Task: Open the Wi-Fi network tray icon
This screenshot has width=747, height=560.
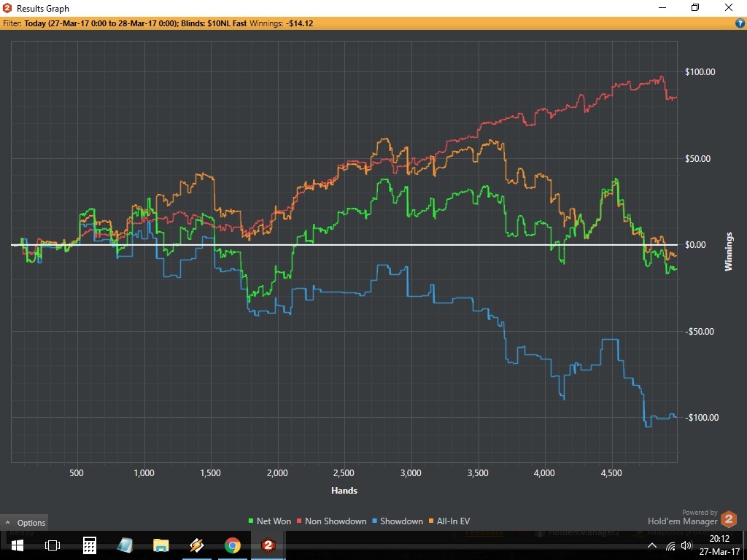Action: (670, 545)
